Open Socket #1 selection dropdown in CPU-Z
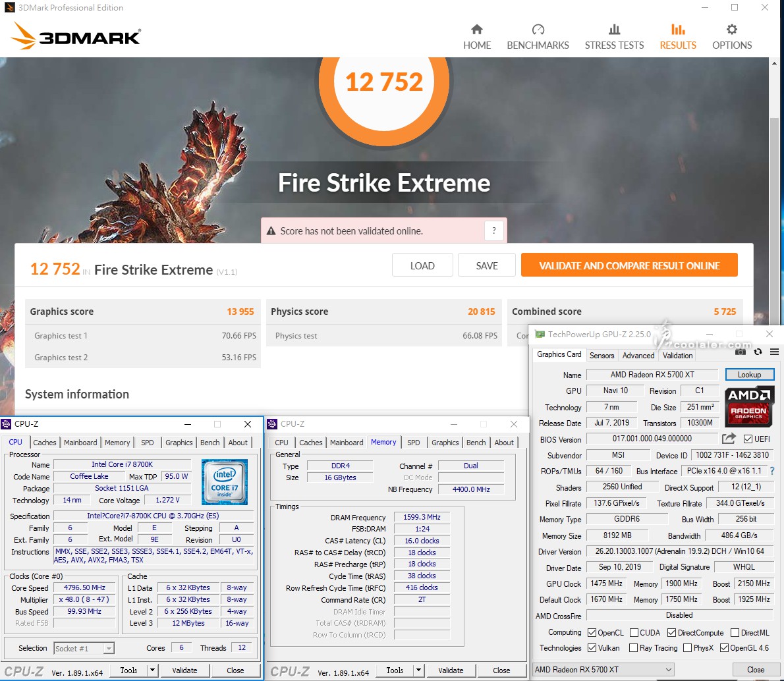The height and width of the screenshot is (681, 784). 84,648
